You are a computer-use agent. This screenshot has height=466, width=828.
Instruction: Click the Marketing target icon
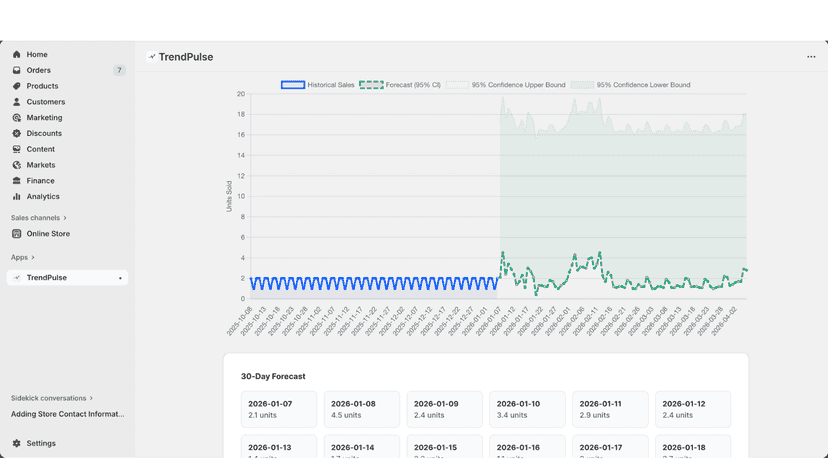coord(16,118)
